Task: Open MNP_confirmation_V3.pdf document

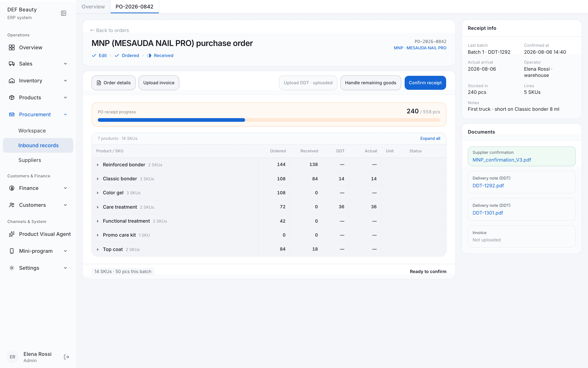Action: pyautogui.click(x=501, y=160)
